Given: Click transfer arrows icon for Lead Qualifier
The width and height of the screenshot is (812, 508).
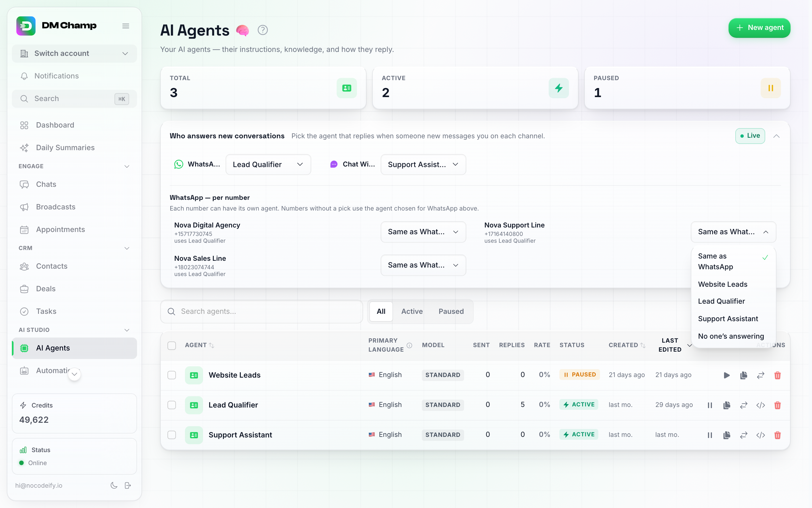Looking at the screenshot, I should (x=743, y=405).
